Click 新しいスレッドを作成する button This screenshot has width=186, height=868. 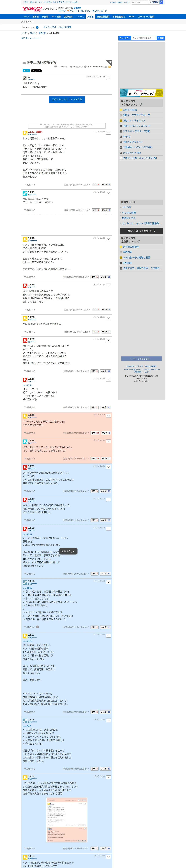[141, 231]
